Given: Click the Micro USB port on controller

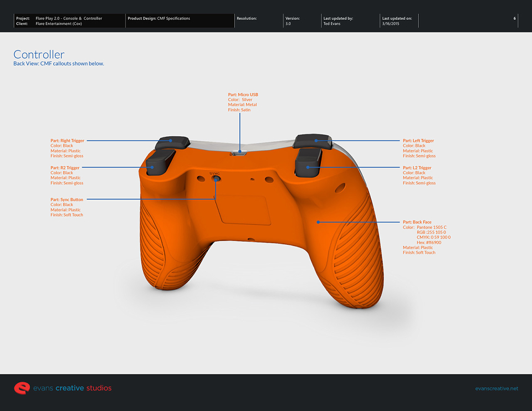Looking at the screenshot, I should (x=240, y=152).
